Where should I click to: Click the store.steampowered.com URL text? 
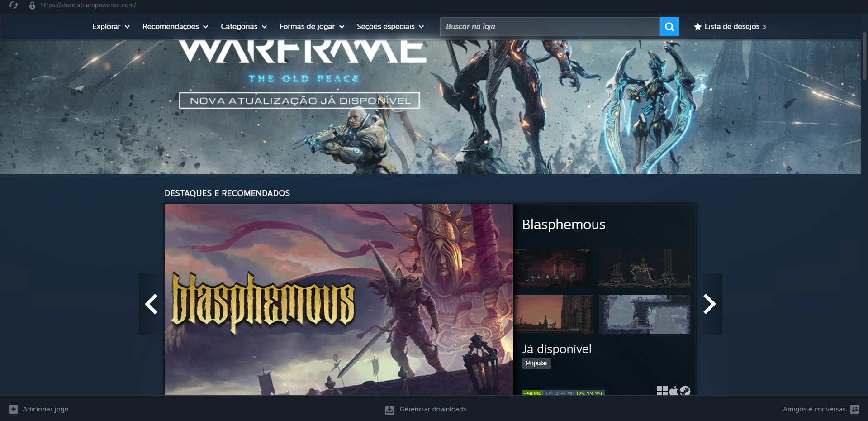(88, 5)
